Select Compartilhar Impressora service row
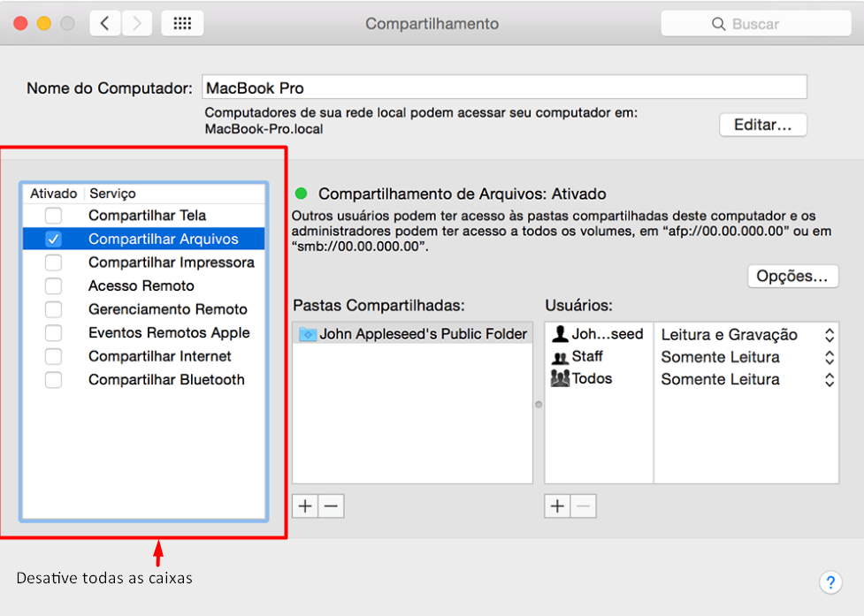This screenshot has width=864, height=616. coord(144,262)
